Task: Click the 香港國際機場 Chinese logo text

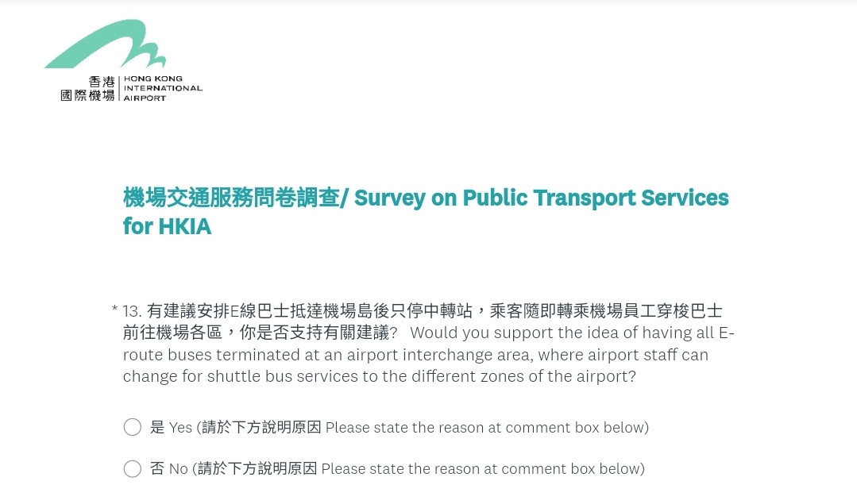Action: [x=88, y=88]
